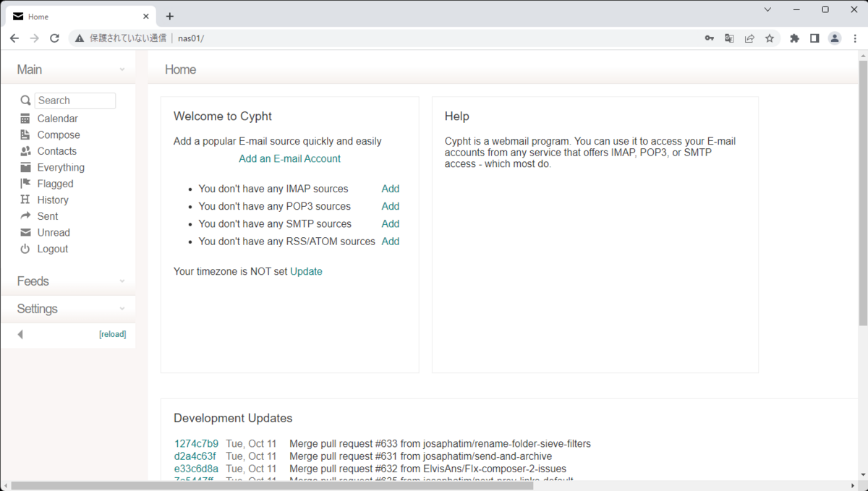This screenshot has width=868, height=491.
Task: Click Add next to POP3 sources
Action: coord(391,206)
